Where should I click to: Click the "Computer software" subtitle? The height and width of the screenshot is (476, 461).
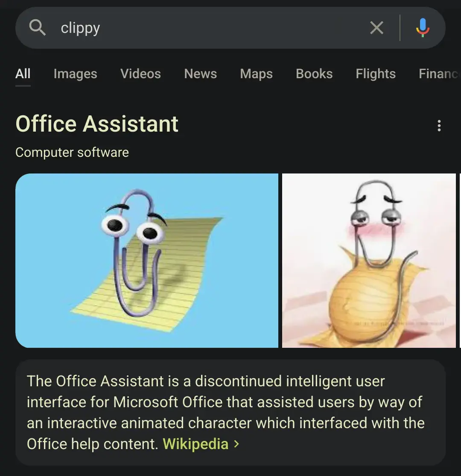click(72, 153)
